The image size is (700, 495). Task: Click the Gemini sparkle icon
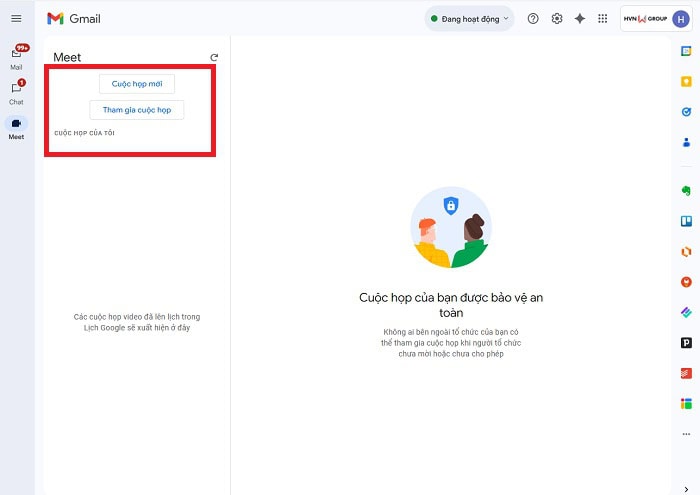click(x=580, y=18)
